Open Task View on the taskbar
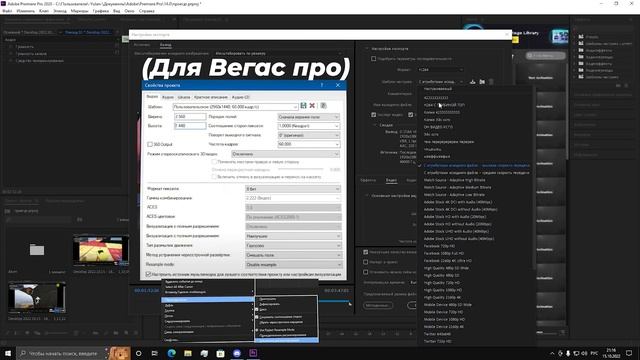 point(155,353)
